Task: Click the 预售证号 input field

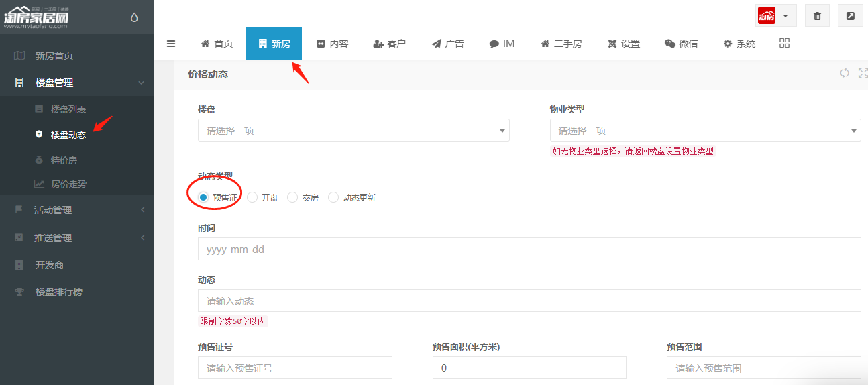Action: pos(295,368)
